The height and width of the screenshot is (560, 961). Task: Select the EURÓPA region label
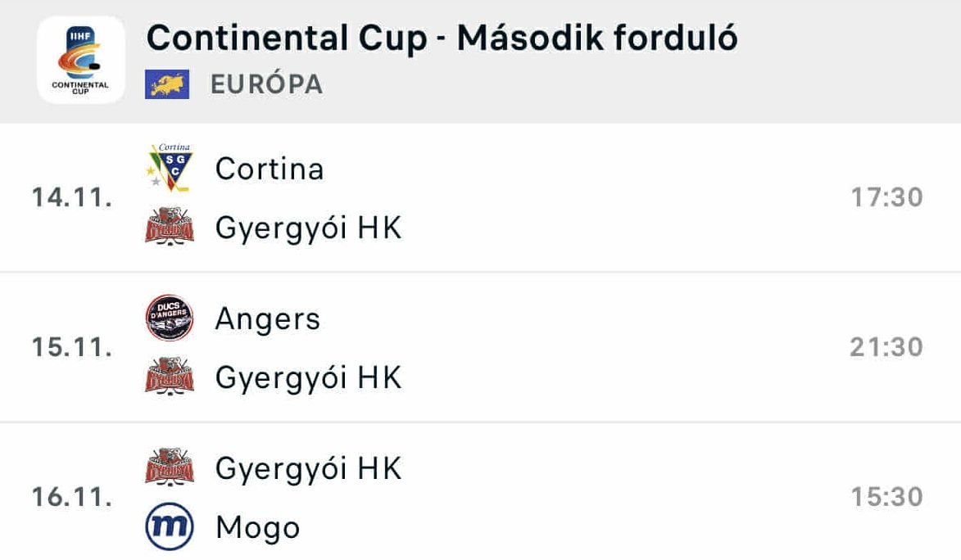(x=266, y=84)
